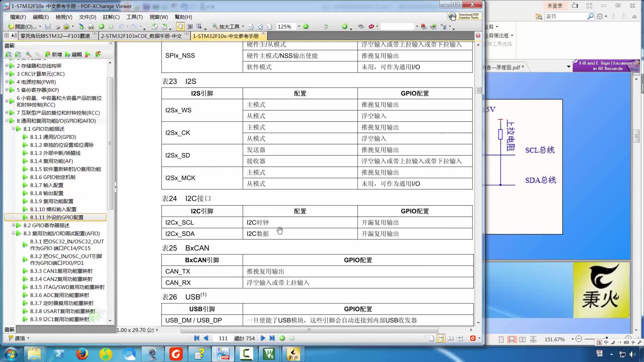
Task: Click the green Zoom Out minus button
Action: 306,26
